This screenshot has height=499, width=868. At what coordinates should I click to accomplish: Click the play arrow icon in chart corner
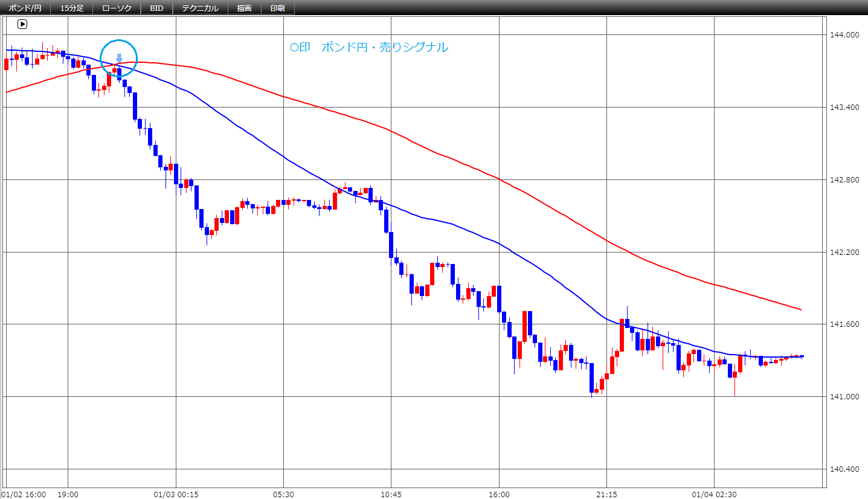click(x=22, y=24)
